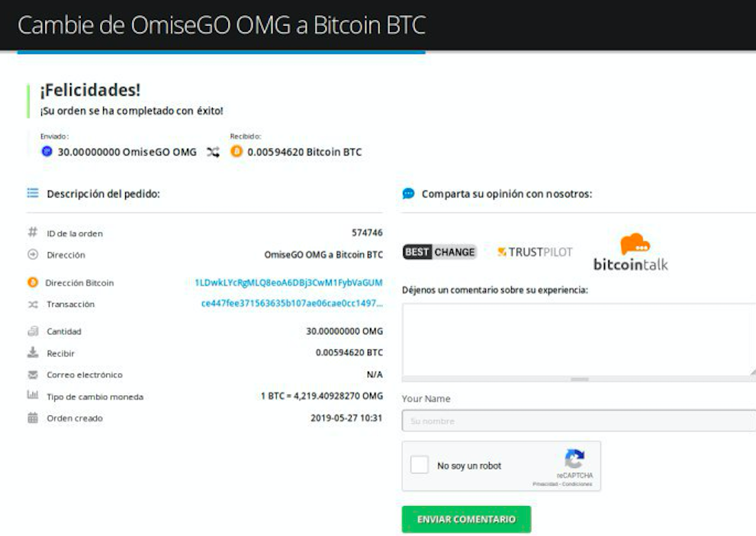Viewport: 756px width, 536px height.
Task: Open the transaction hash link ce447fee...
Action: [x=291, y=303]
